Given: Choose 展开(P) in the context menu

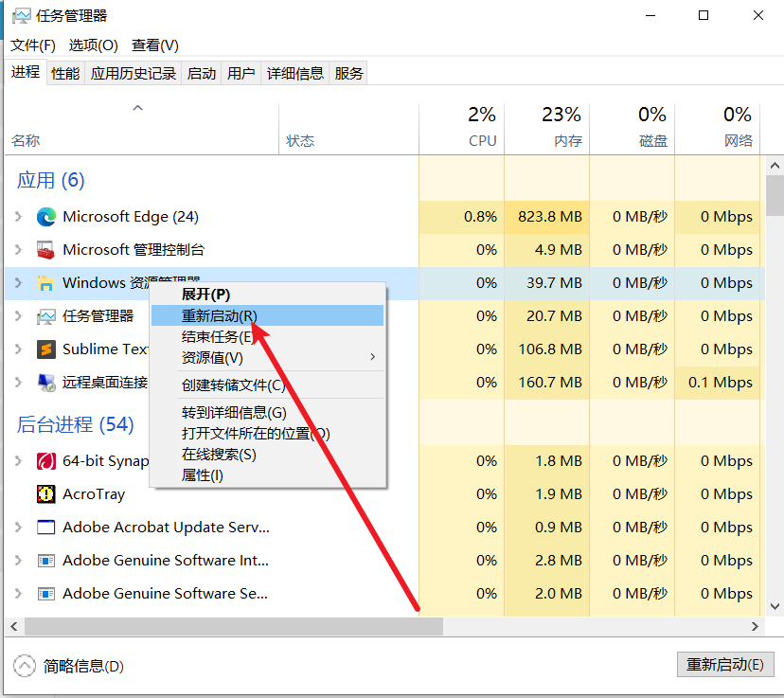Looking at the screenshot, I should pos(268,295).
